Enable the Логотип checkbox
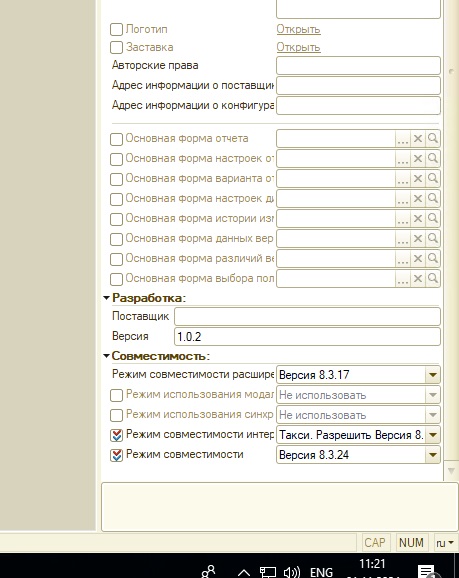 (x=117, y=29)
